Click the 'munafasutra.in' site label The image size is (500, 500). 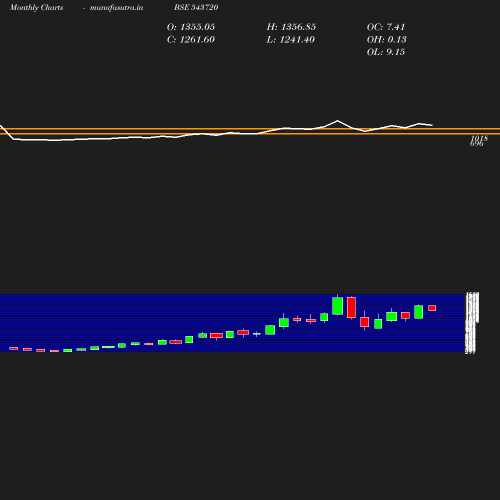point(116,7)
